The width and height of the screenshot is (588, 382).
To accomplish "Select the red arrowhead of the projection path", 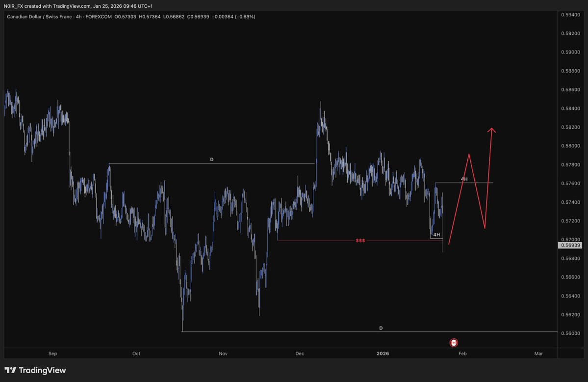I will point(491,130).
